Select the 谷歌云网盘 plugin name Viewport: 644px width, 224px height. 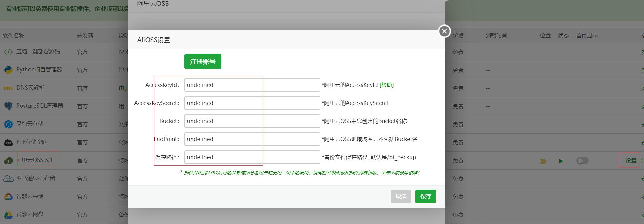coord(30,214)
